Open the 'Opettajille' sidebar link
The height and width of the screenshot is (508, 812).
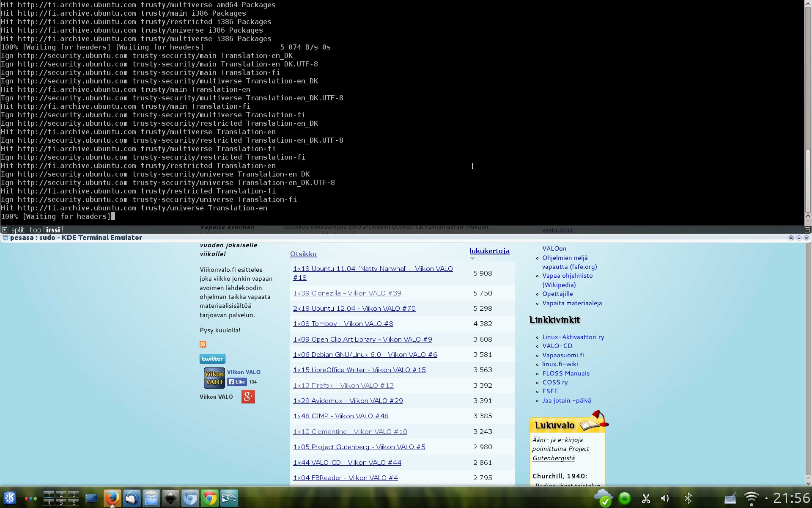[x=558, y=294]
